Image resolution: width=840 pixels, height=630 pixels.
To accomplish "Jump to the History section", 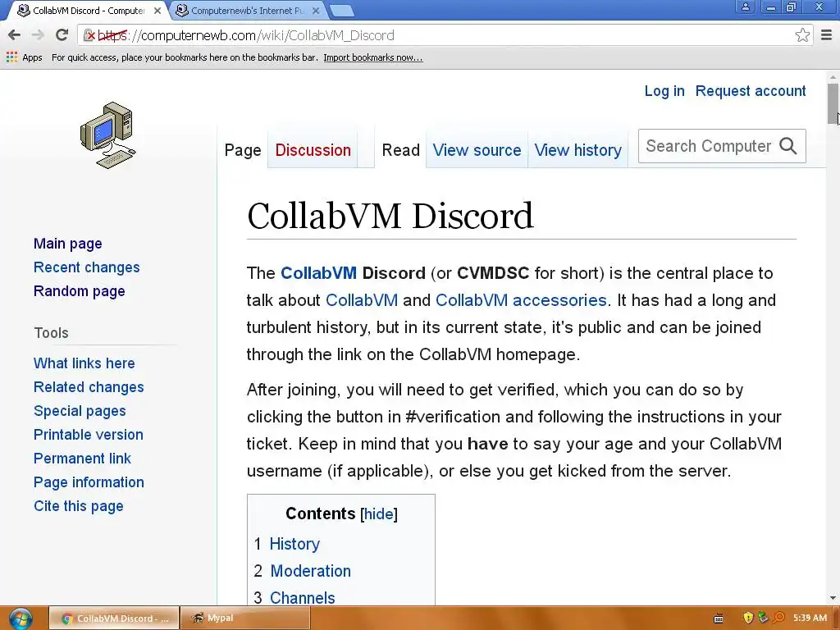I will (x=294, y=545).
